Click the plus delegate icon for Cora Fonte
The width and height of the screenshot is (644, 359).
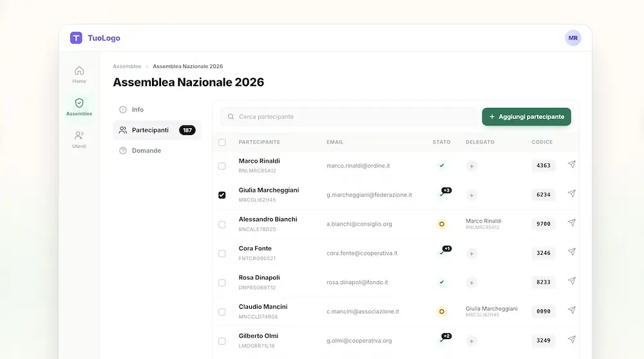coord(471,253)
